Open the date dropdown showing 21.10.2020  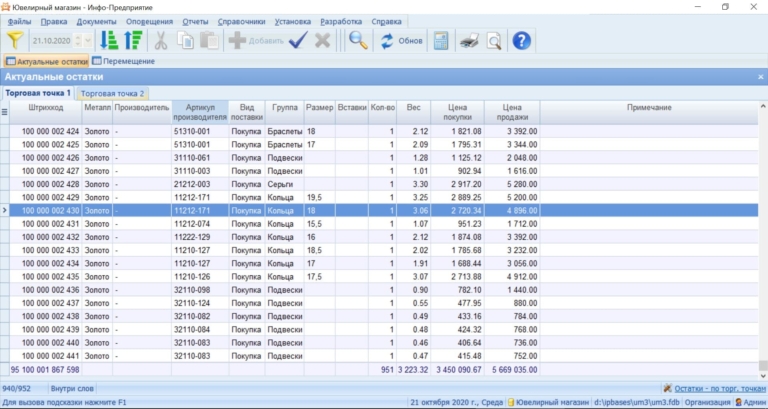[x=86, y=41]
